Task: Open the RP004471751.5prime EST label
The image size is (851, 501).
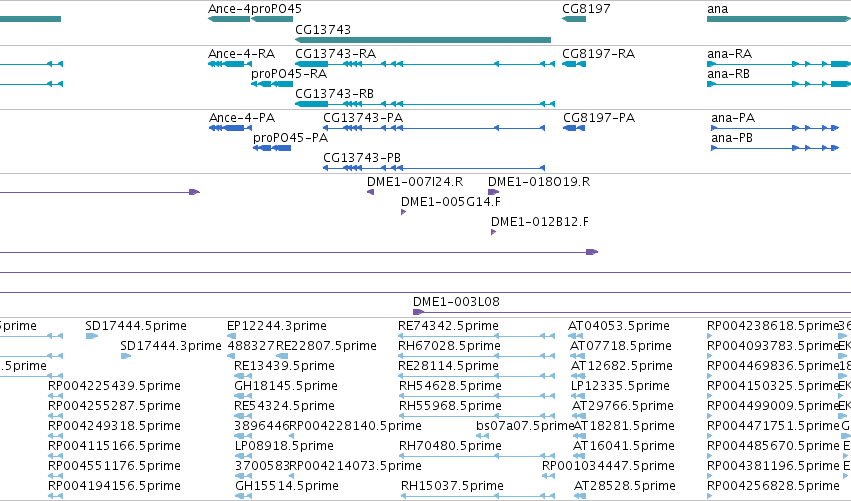Action: 773,426
